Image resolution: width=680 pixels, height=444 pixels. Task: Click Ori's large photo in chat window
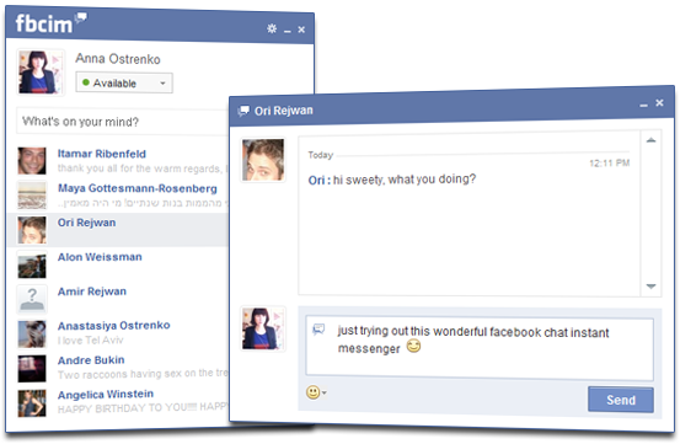coord(263,160)
